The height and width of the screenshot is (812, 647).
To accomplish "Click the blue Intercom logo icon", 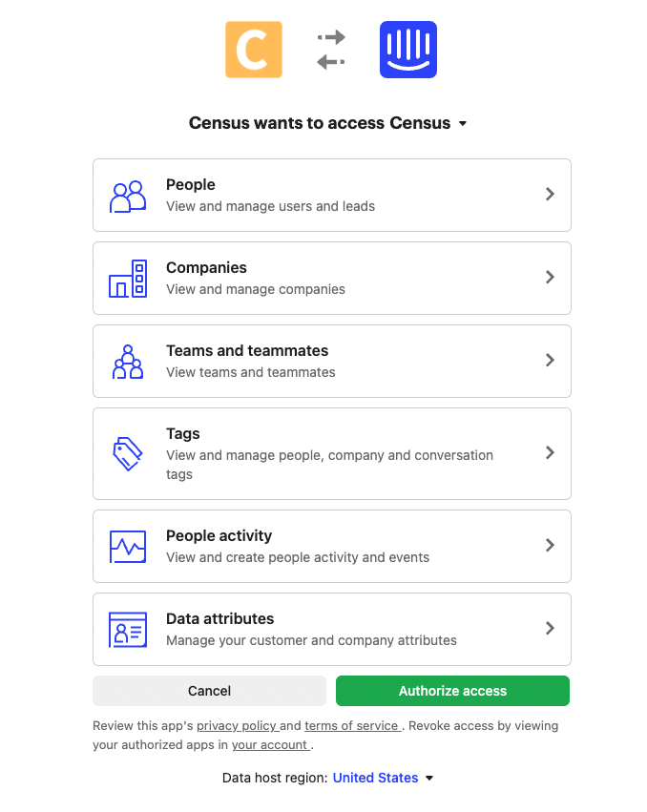I will click(x=407, y=50).
